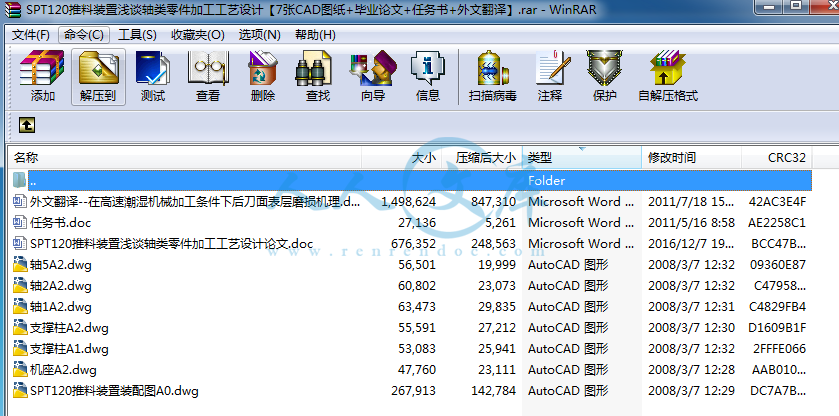
Task: Open the 文件(F) menu
Action: [x=31, y=35]
